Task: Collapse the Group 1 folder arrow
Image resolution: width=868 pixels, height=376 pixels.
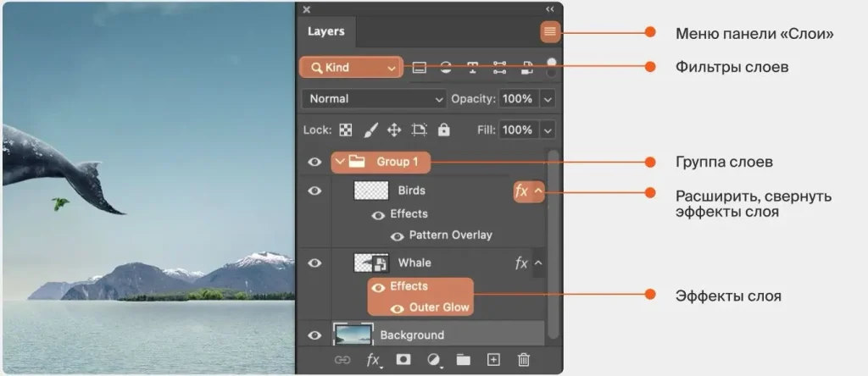Action: [341, 161]
